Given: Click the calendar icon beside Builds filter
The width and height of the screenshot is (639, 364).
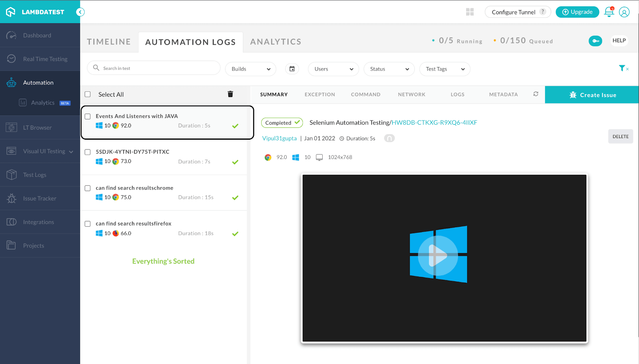Looking at the screenshot, I should 292,69.
